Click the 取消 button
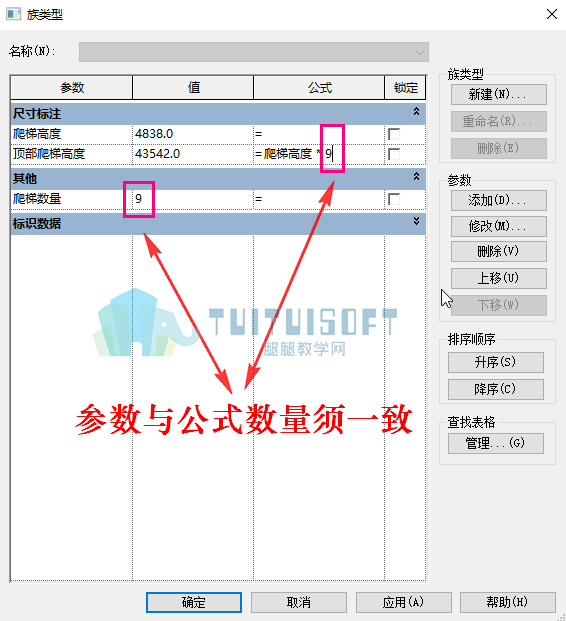This screenshot has height=621, width=566. point(299,602)
